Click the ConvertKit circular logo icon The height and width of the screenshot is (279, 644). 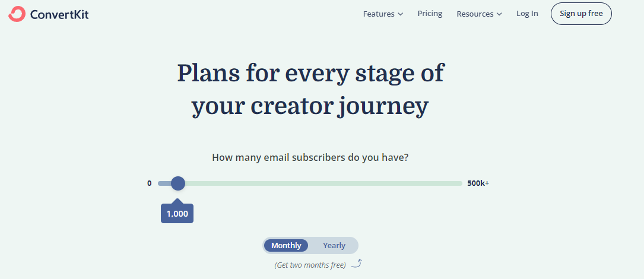click(x=17, y=14)
